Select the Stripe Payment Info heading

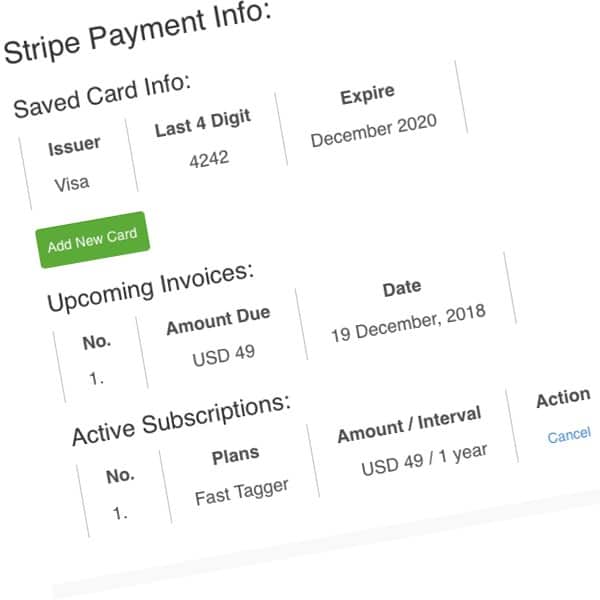138,33
